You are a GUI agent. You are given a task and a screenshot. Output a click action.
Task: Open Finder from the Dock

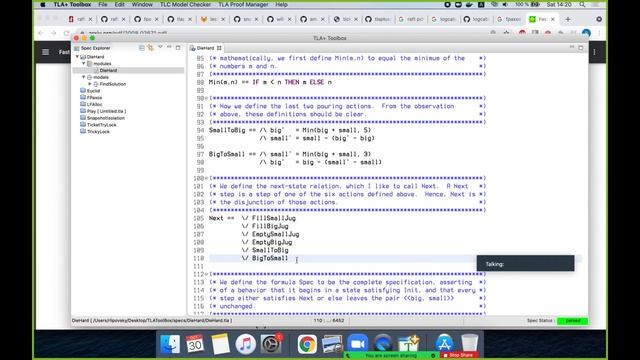170,344
